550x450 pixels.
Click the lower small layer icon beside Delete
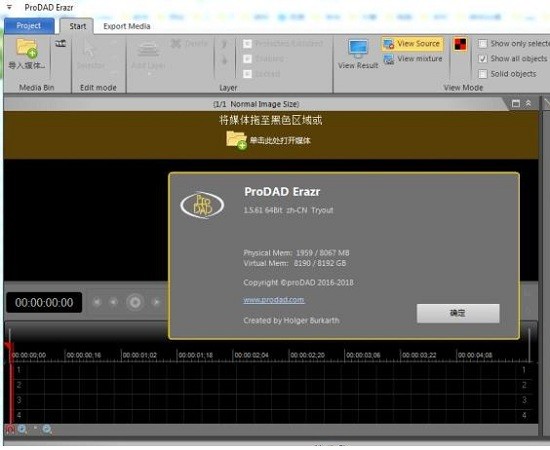pyautogui.click(x=224, y=60)
